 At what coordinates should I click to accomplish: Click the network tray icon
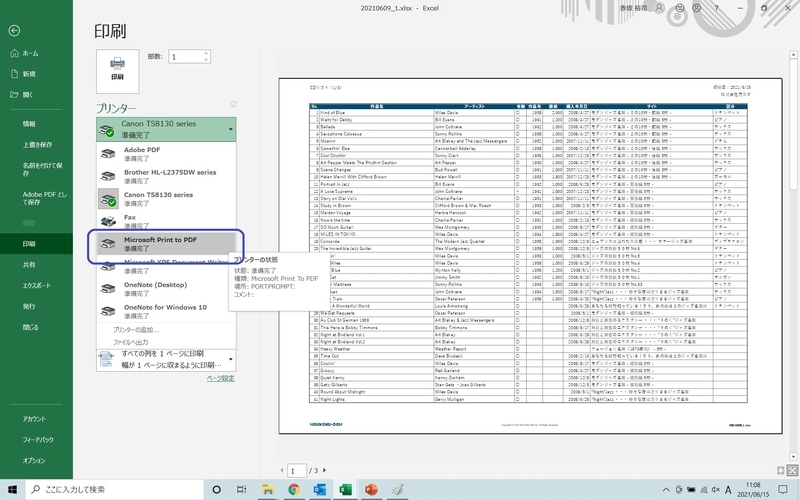coord(704,490)
